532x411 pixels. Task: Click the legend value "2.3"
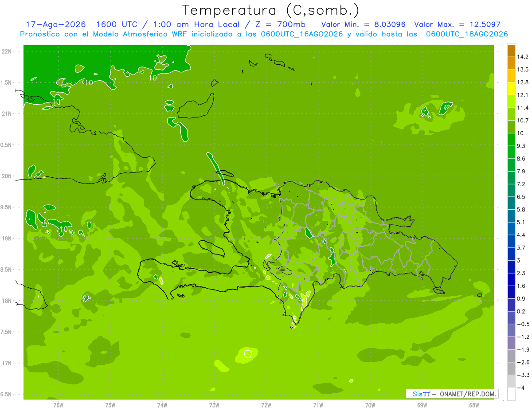(521, 273)
